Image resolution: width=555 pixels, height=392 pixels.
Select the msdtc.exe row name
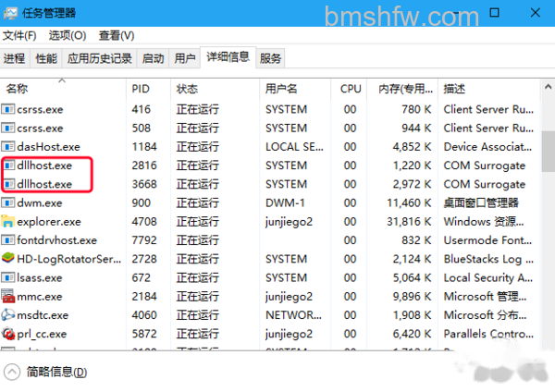point(43,315)
